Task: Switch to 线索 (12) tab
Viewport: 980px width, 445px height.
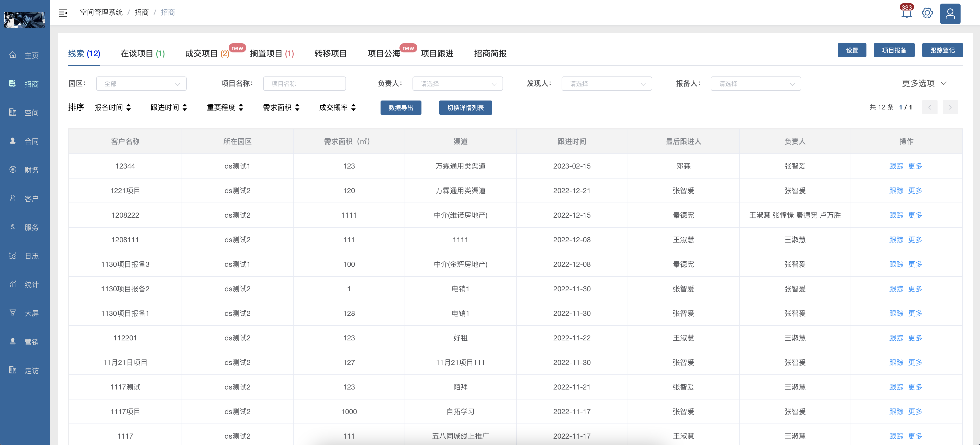Action: coord(84,54)
